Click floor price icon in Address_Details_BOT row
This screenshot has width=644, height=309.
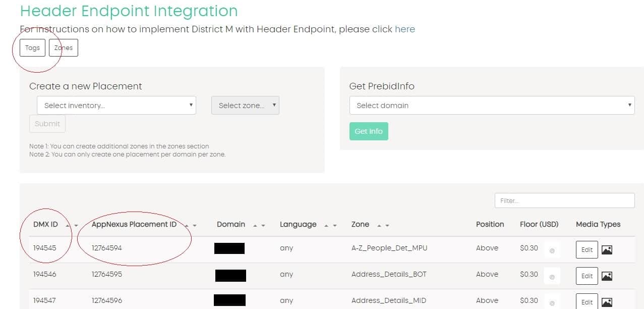coord(552,277)
